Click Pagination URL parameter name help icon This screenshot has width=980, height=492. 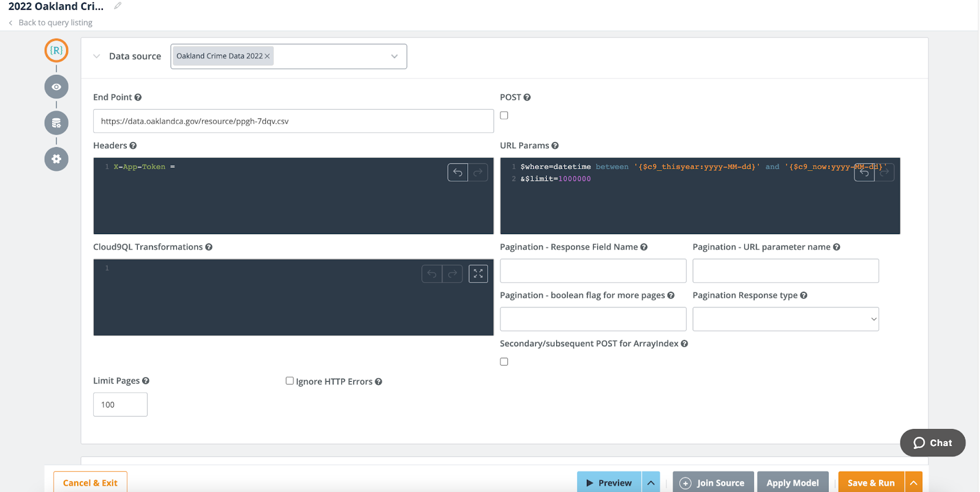[837, 247]
